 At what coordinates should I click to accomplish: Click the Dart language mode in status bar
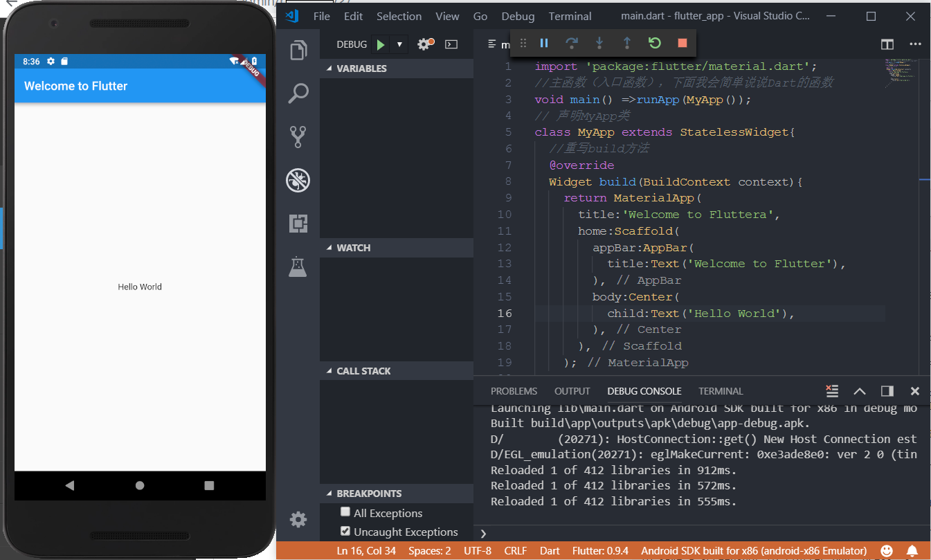coord(550,551)
